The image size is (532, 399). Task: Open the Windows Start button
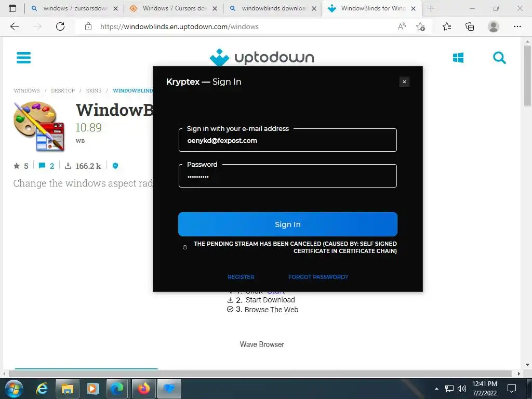[14, 389]
